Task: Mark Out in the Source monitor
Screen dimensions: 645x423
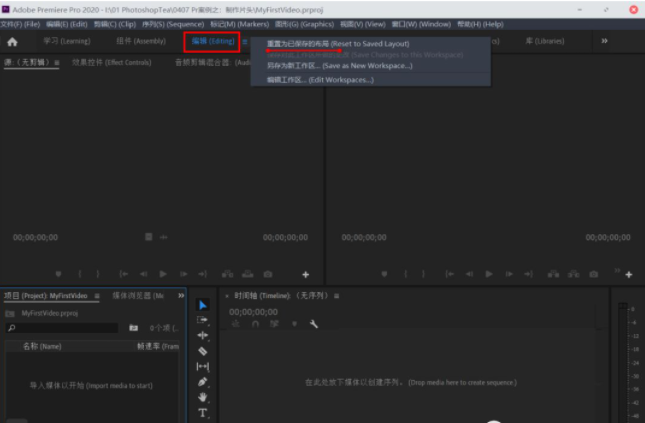Action: tap(98, 274)
